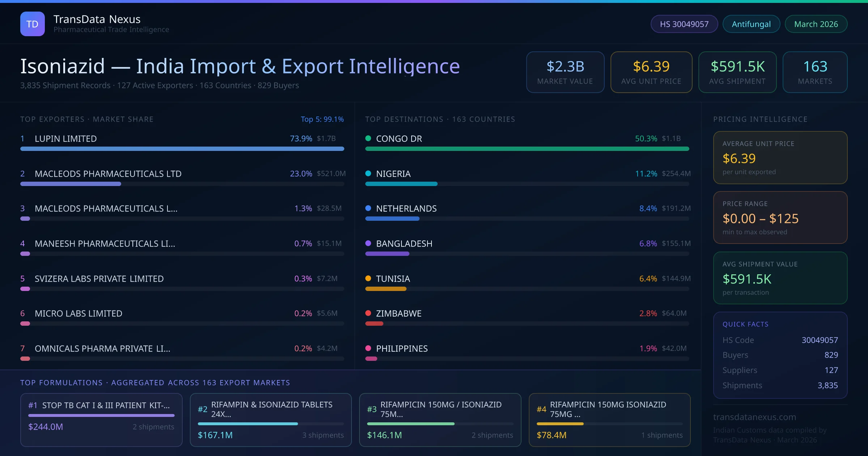Click the Top 5: 99.1% summary
868x456 pixels.
[x=322, y=119]
